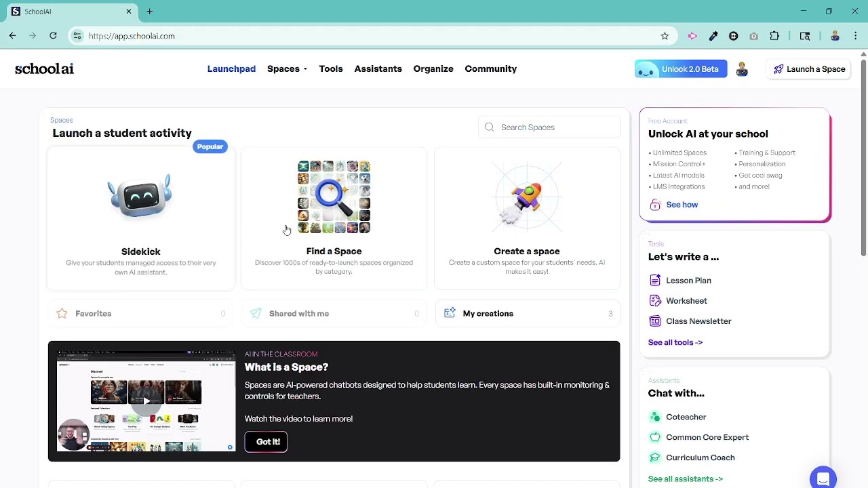Click the Worksheet icon
Image resolution: width=868 pixels, height=488 pixels.
(x=655, y=301)
